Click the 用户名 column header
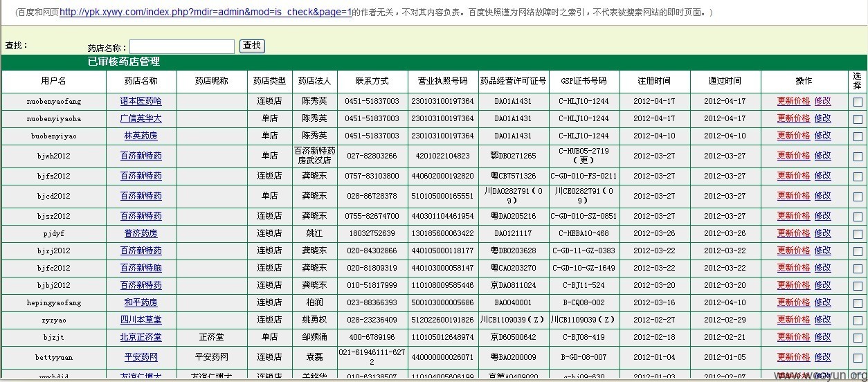 tap(53, 81)
